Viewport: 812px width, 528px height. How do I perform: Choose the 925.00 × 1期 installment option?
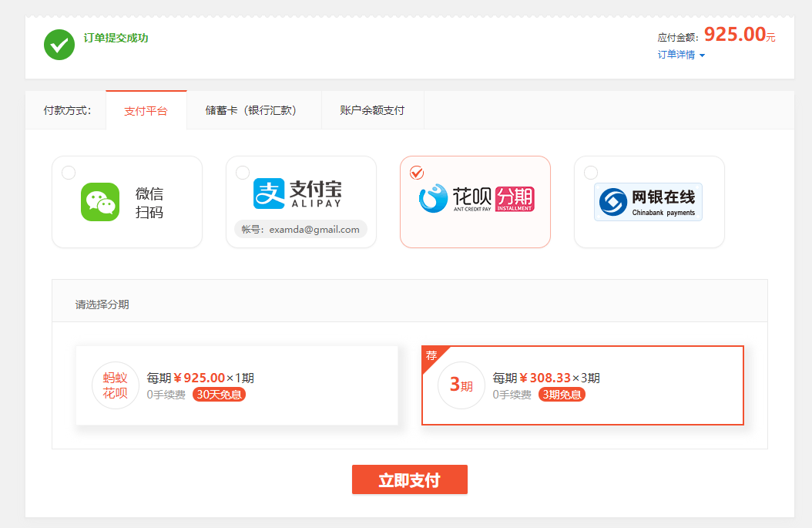(x=237, y=385)
